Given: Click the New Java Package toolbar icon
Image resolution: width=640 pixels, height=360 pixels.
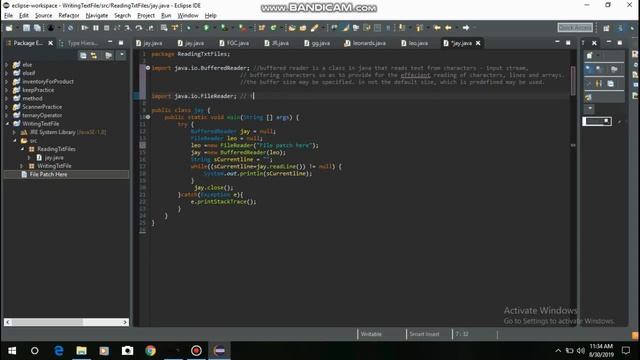Looking at the screenshot, I should click(262, 28).
